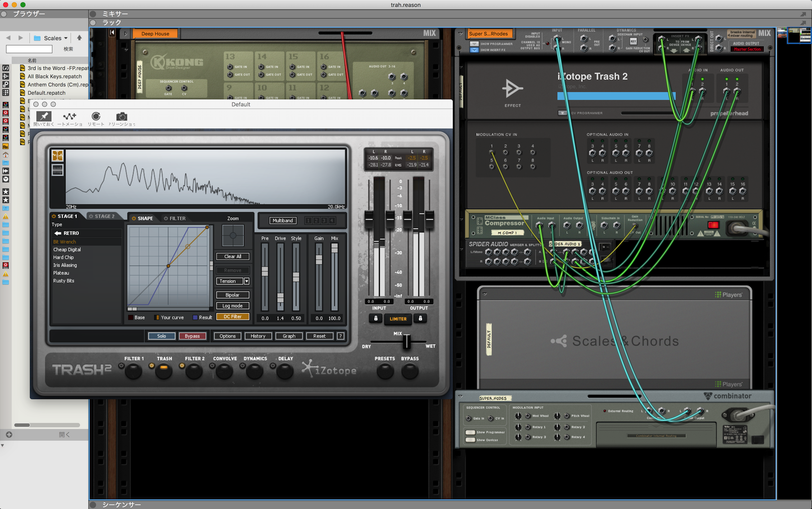The width and height of the screenshot is (812, 509).
Task: Collapse the ブラウザー panel toggle
Action: pyautogui.click(x=4, y=14)
